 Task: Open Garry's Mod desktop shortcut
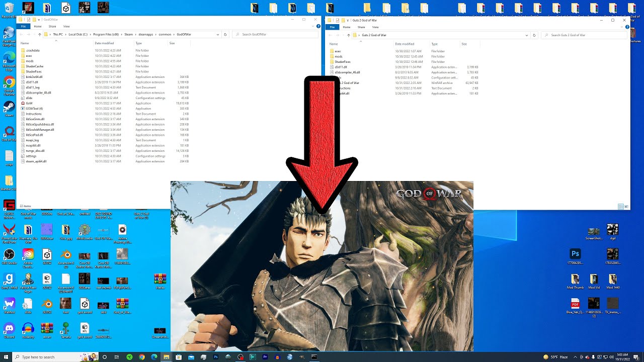coord(9,281)
